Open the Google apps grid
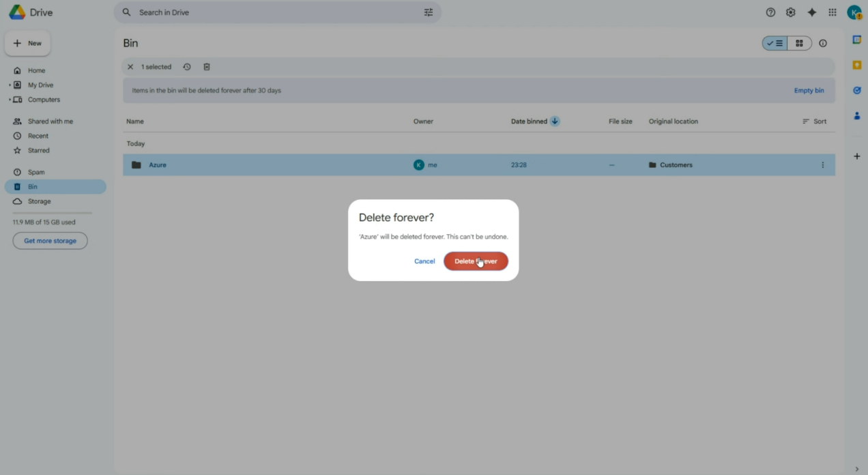This screenshot has height=475, width=868. (x=833, y=12)
